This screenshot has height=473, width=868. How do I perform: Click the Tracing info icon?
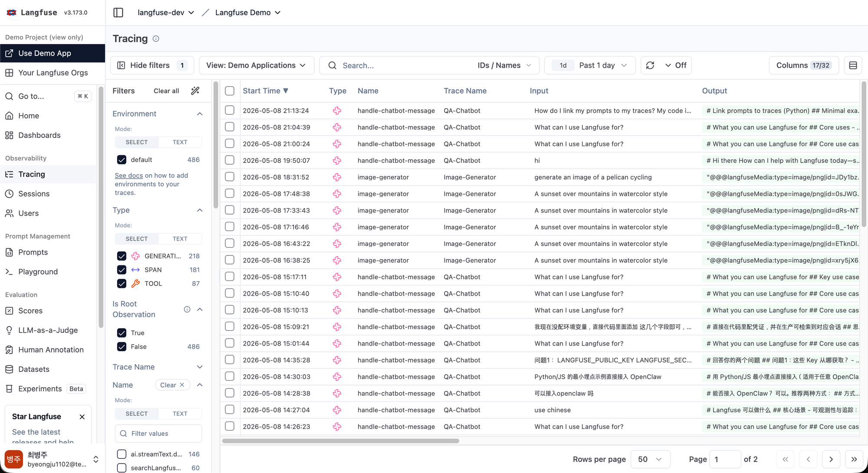(156, 39)
